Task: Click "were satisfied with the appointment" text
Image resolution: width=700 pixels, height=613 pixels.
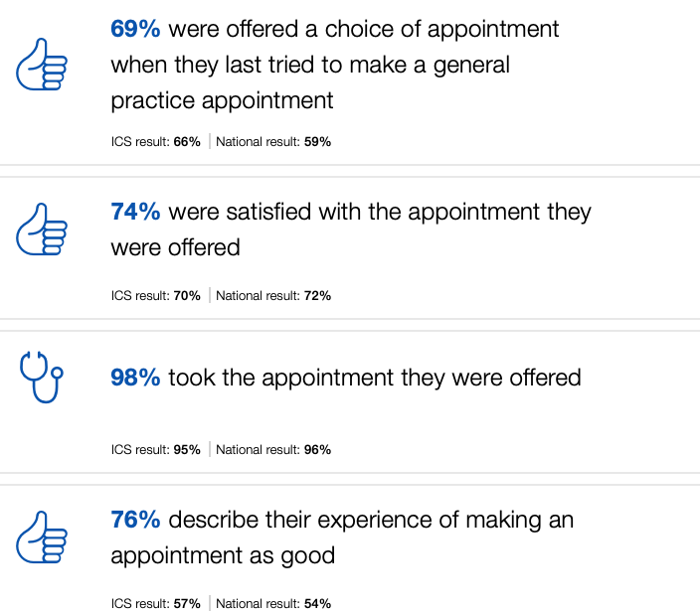Action: click(x=380, y=212)
